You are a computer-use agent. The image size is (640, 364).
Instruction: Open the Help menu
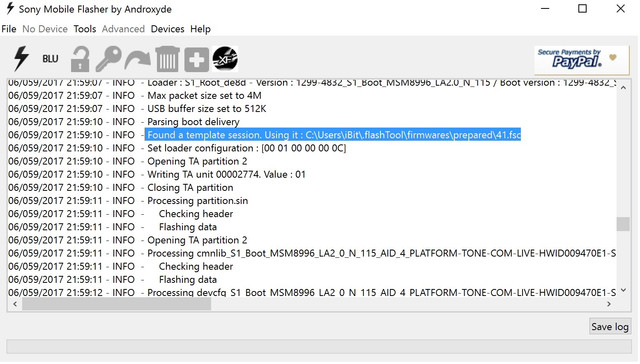coord(200,29)
